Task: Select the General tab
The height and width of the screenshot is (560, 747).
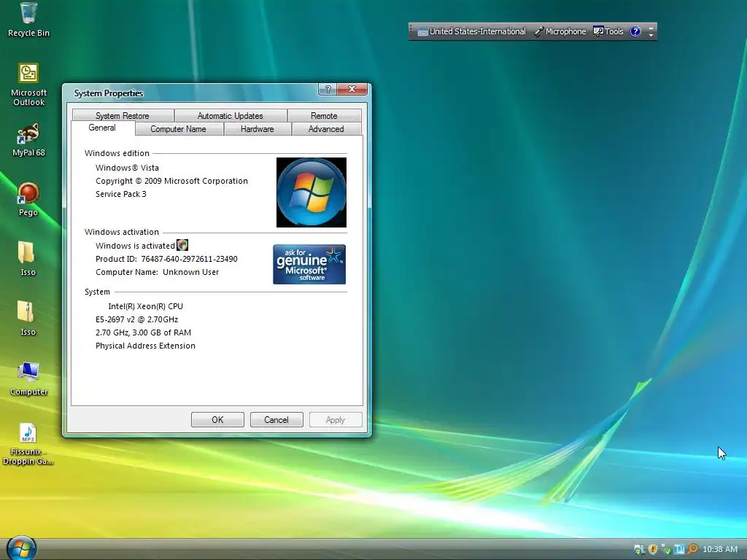Action: coord(102,128)
